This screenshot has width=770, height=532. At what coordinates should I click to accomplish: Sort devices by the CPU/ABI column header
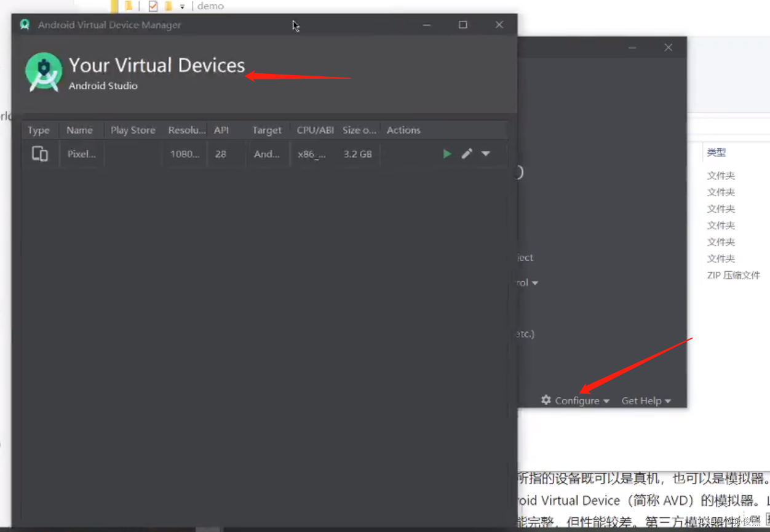click(x=315, y=130)
